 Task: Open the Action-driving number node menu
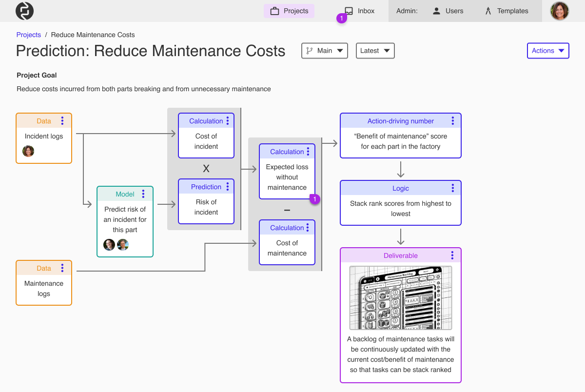452,120
